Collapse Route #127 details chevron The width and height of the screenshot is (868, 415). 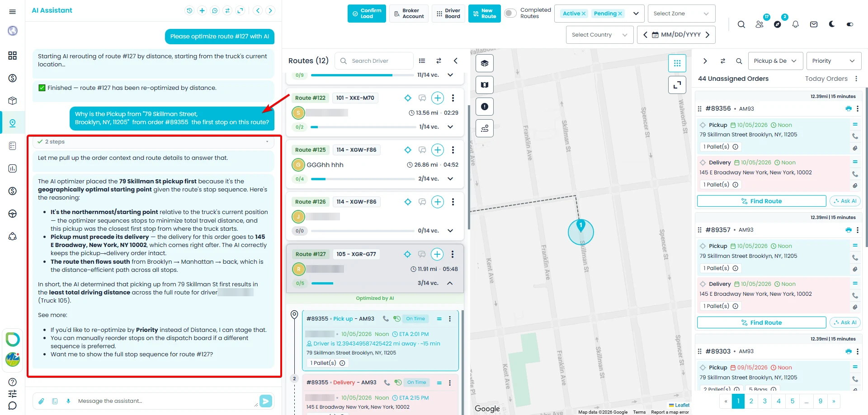(450, 283)
